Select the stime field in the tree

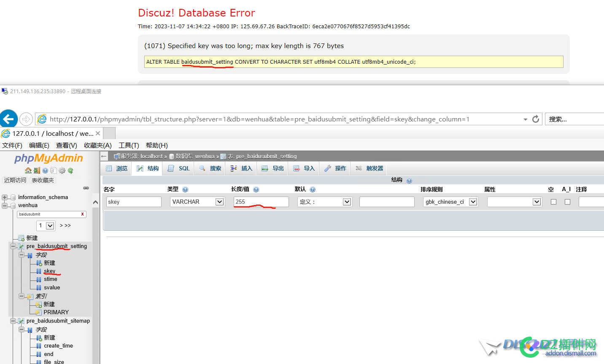tap(51, 279)
